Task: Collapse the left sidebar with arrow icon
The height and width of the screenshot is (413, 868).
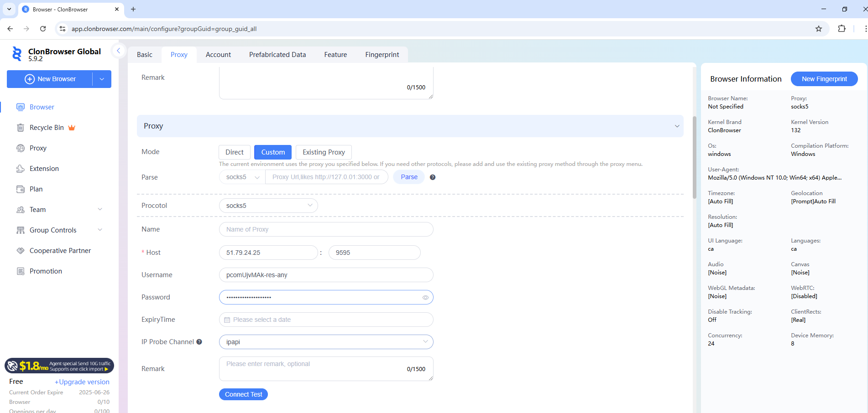Action: point(118,51)
